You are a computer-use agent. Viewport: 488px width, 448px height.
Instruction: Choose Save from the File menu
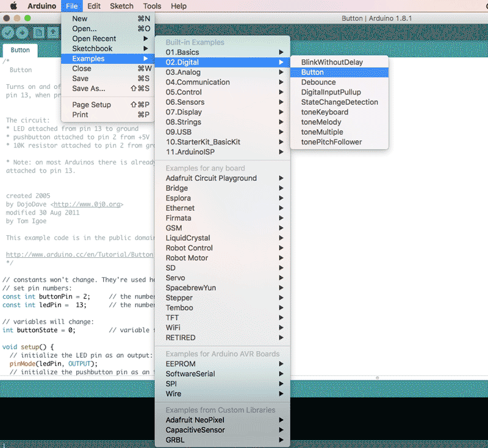(x=108, y=79)
